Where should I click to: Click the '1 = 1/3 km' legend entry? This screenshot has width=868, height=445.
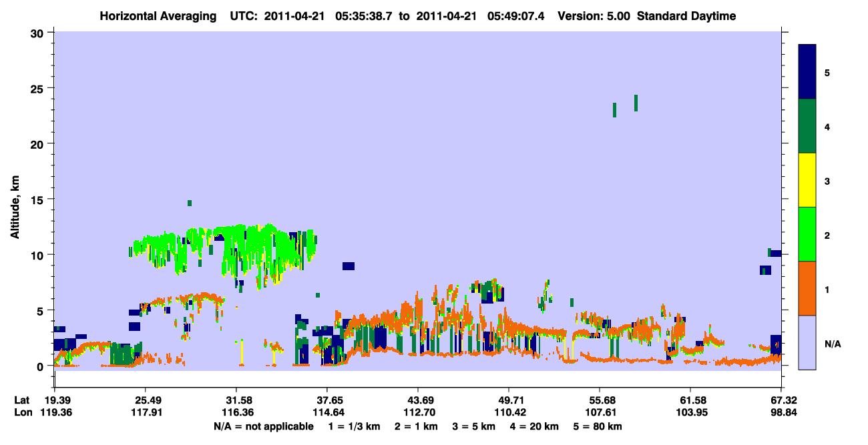(x=354, y=426)
